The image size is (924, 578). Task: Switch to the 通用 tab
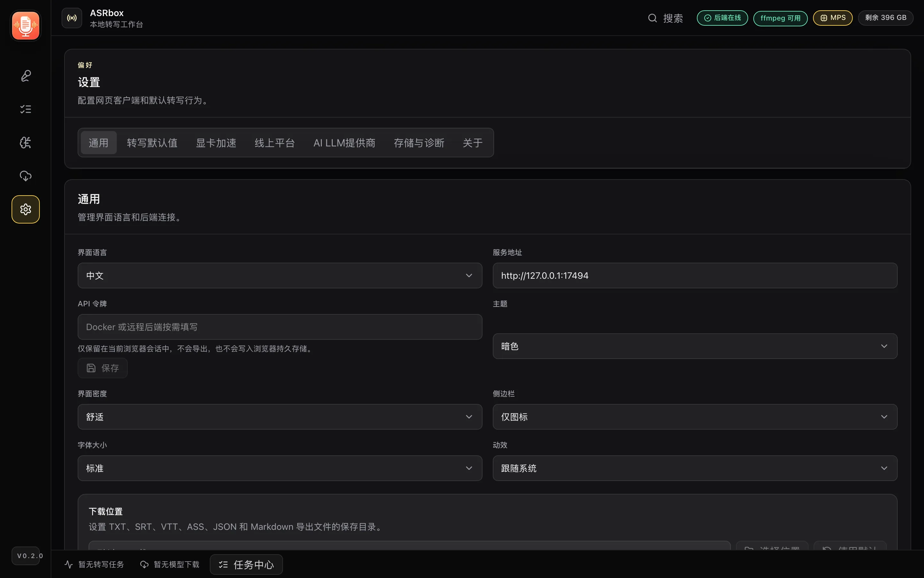[98, 143]
